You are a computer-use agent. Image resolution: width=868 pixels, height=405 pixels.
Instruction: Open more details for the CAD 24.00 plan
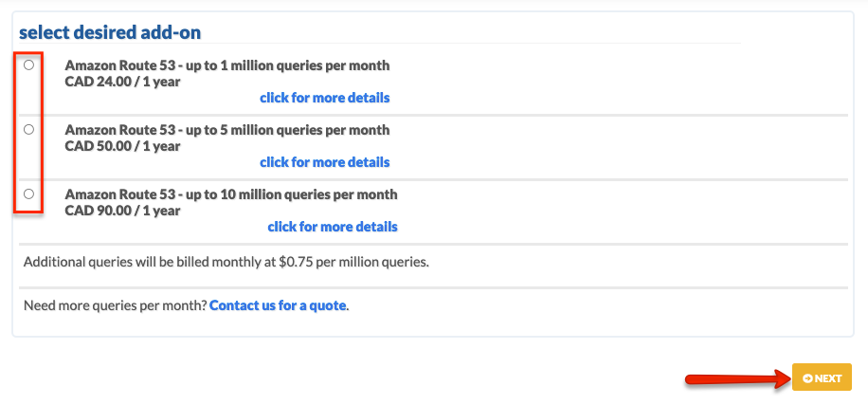[324, 98]
